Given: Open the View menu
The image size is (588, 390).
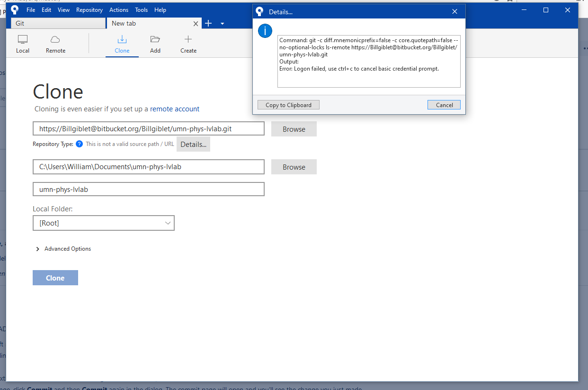Looking at the screenshot, I should (x=63, y=9).
